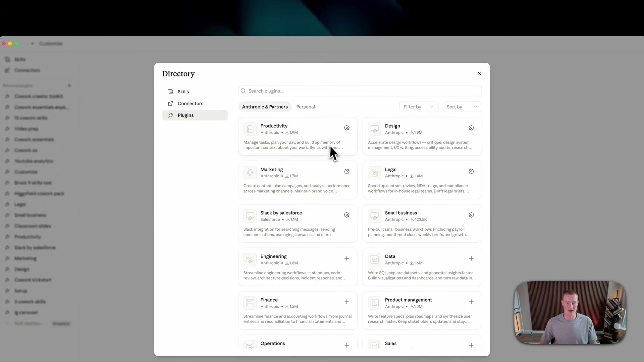Screen dimensions: 644x362
Task: Select Plugins section in Directory sidebar
Action: (195, 115)
